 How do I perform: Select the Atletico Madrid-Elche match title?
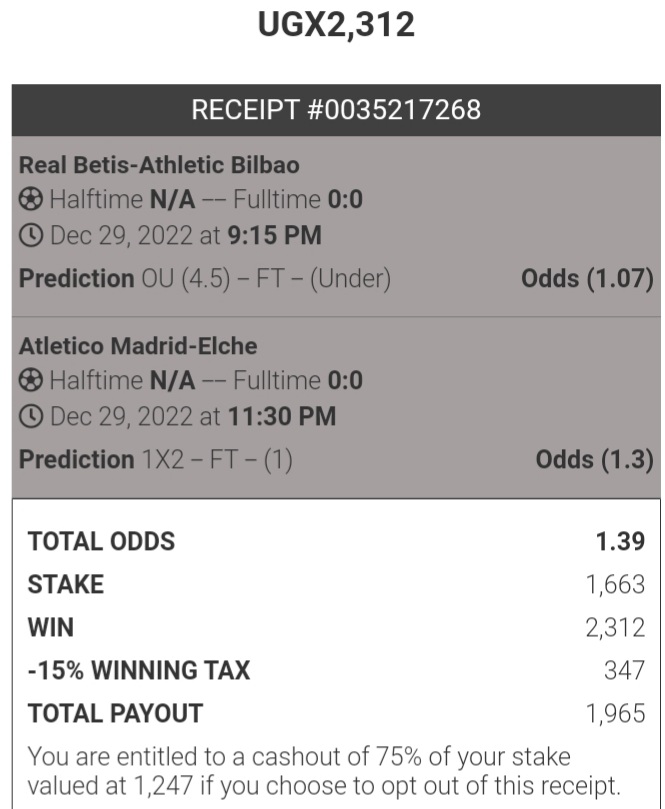(x=138, y=346)
